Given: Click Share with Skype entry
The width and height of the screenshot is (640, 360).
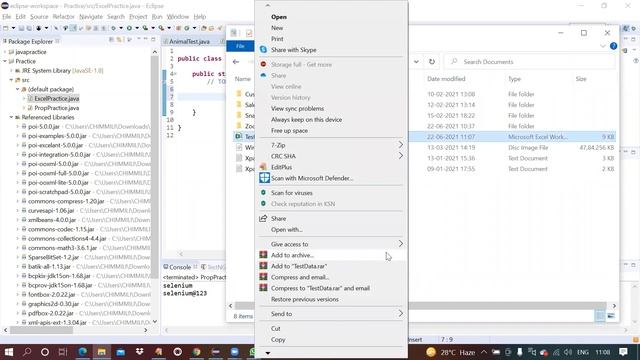Looking at the screenshot, I should pos(293,50).
